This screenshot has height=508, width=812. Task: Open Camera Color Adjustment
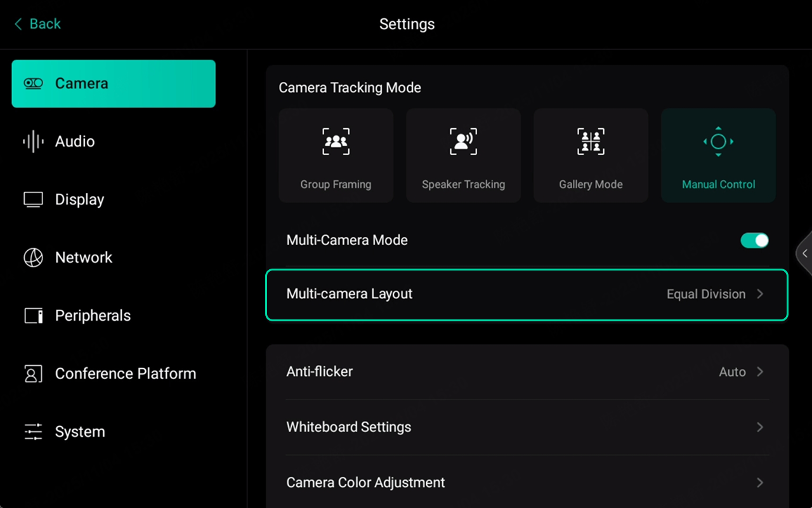760,483
